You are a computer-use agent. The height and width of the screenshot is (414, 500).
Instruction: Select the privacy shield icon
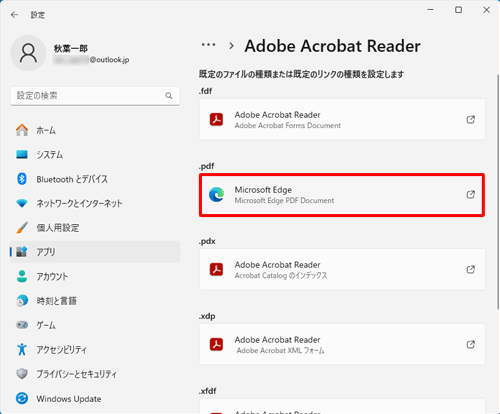pos(22,374)
